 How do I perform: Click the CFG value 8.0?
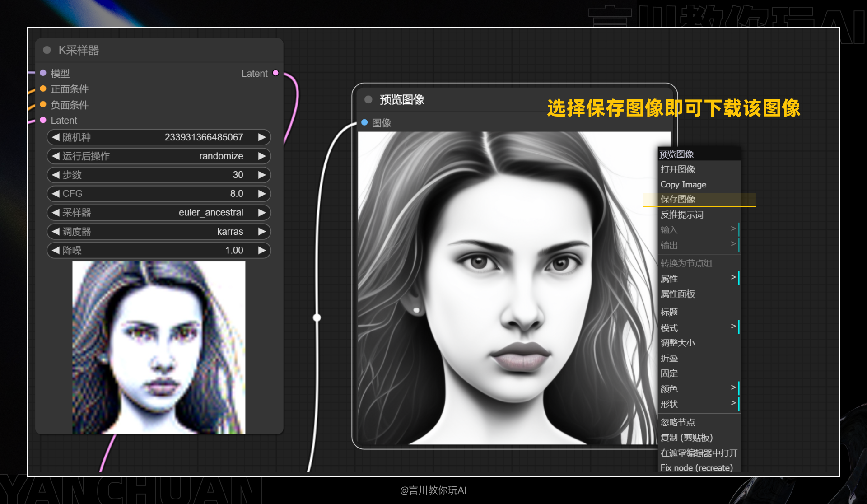(x=237, y=193)
